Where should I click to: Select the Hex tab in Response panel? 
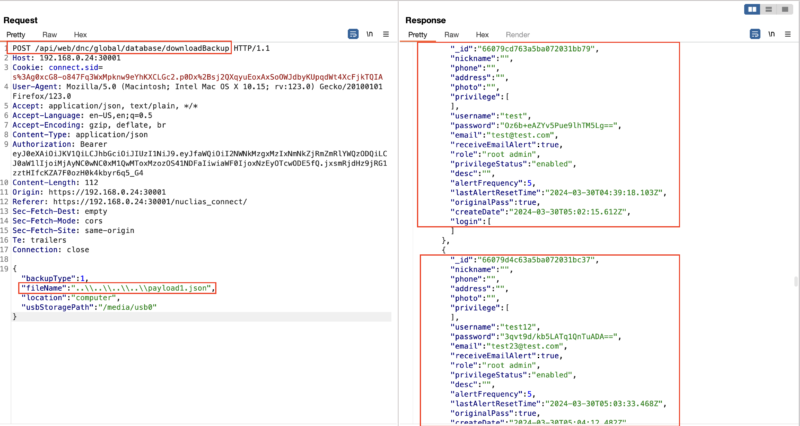[482, 34]
